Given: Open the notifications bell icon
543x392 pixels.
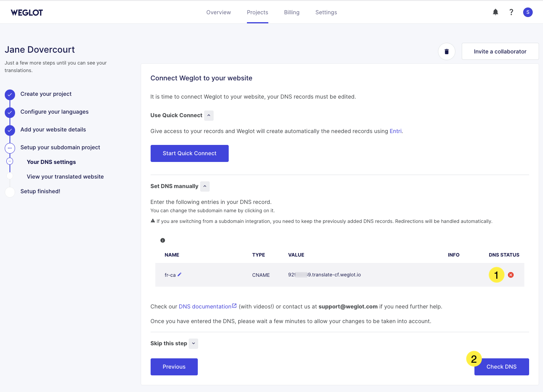Looking at the screenshot, I should click(x=495, y=12).
